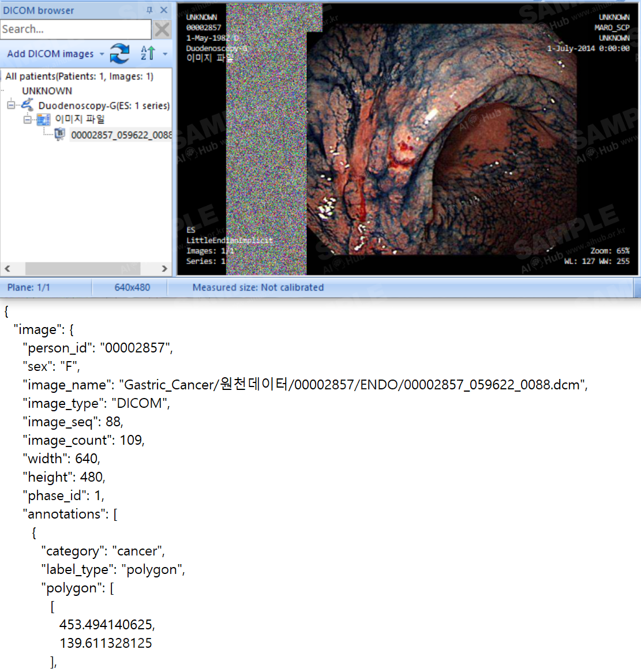Screen dimensions: 641x672
Task: Open the sort options dropdown arrow
Action: [165, 54]
